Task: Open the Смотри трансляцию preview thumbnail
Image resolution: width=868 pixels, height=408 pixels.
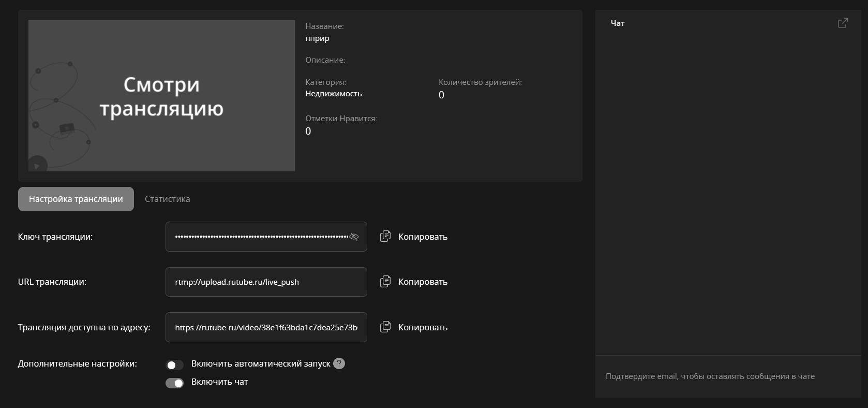Action: (x=161, y=96)
